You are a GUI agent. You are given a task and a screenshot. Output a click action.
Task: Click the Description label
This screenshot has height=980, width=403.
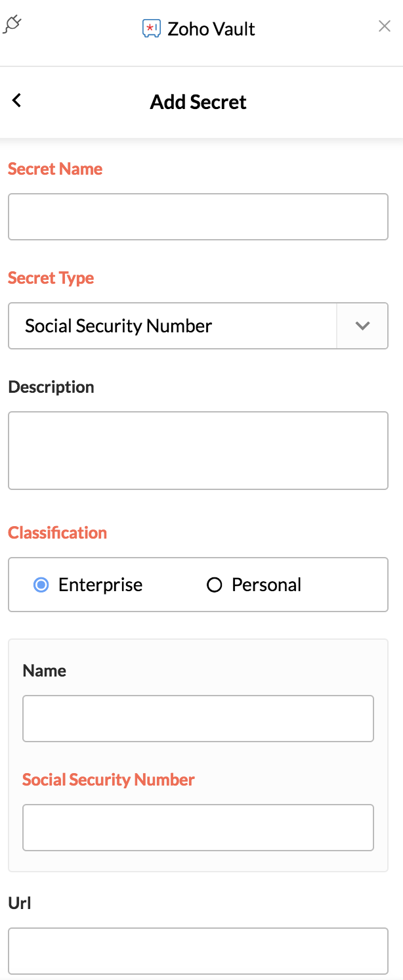tap(51, 387)
